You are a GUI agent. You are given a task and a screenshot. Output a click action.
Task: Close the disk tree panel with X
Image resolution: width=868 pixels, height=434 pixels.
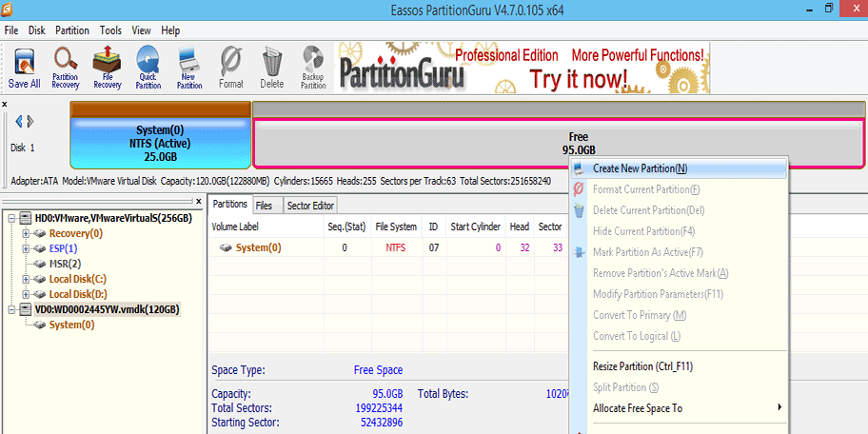coord(199,201)
